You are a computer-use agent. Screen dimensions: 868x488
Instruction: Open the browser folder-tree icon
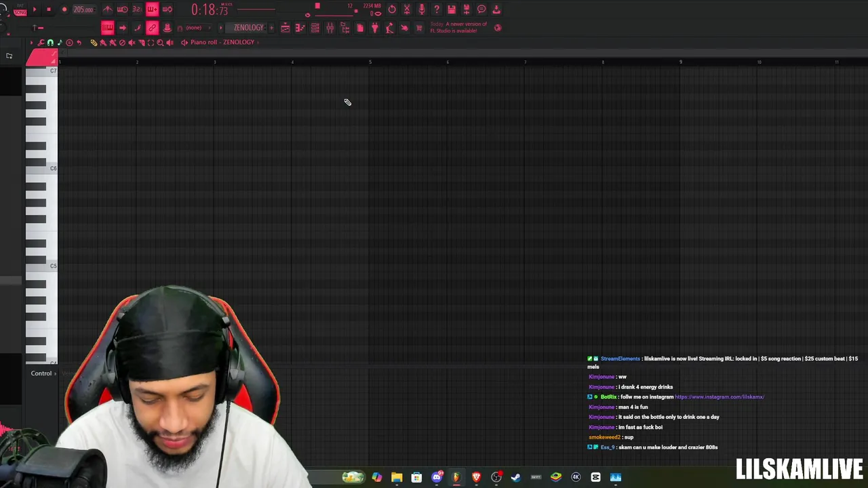coord(345,28)
